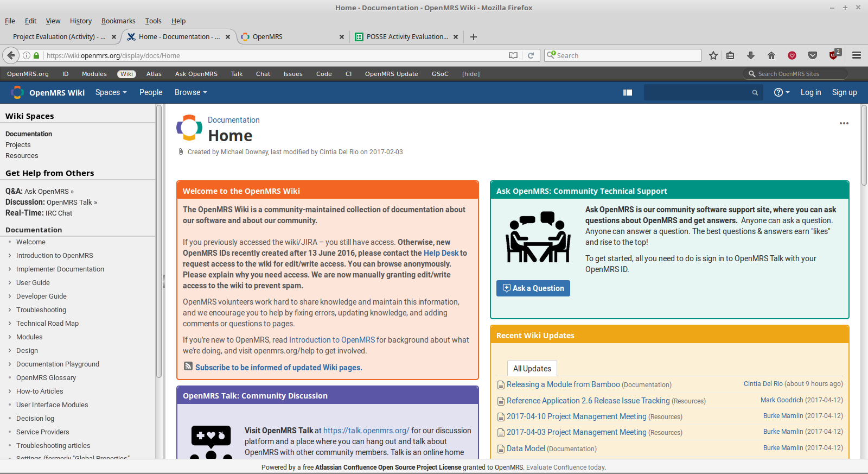Viewport: 868px width, 474px height.
Task: Click the main page vertical scrollbar
Action: click(864, 146)
